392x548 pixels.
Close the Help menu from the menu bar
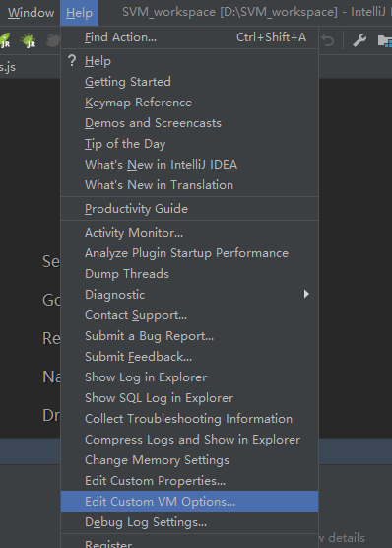tap(80, 13)
